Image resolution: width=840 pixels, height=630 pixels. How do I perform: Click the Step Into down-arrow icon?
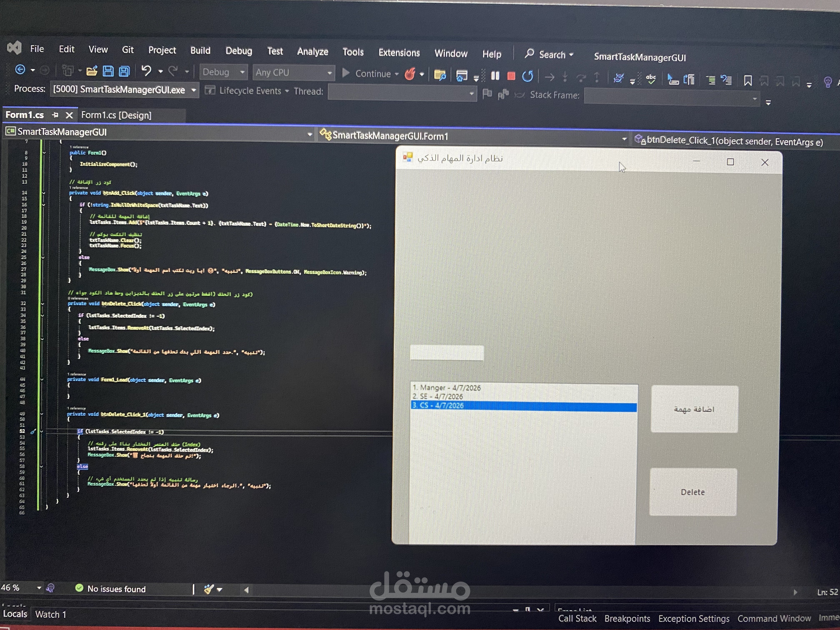point(565,77)
